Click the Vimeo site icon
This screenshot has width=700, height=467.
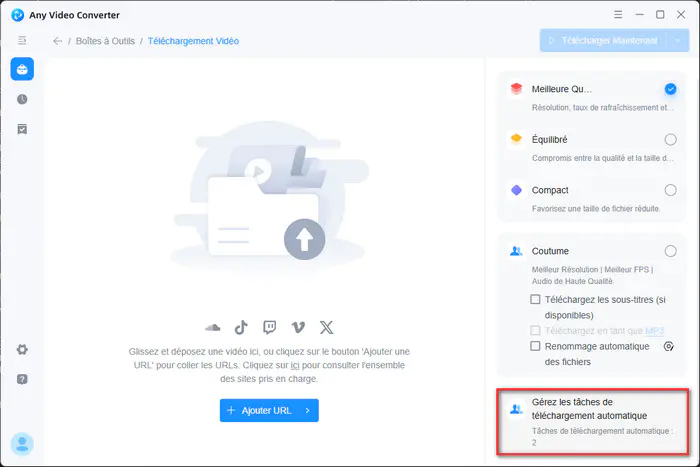[x=298, y=328]
